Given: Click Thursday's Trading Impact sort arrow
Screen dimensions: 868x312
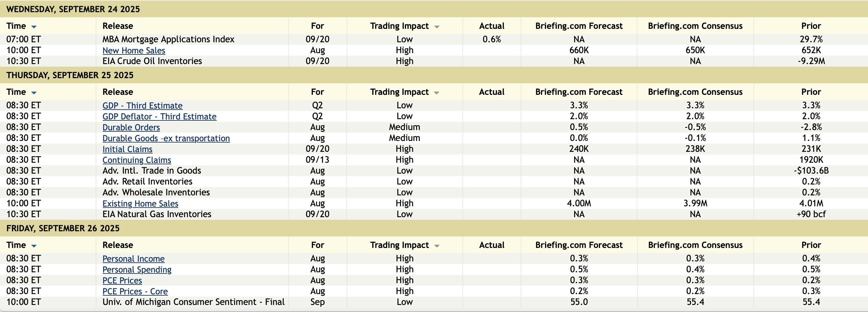Looking at the screenshot, I should click(x=437, y=93).
